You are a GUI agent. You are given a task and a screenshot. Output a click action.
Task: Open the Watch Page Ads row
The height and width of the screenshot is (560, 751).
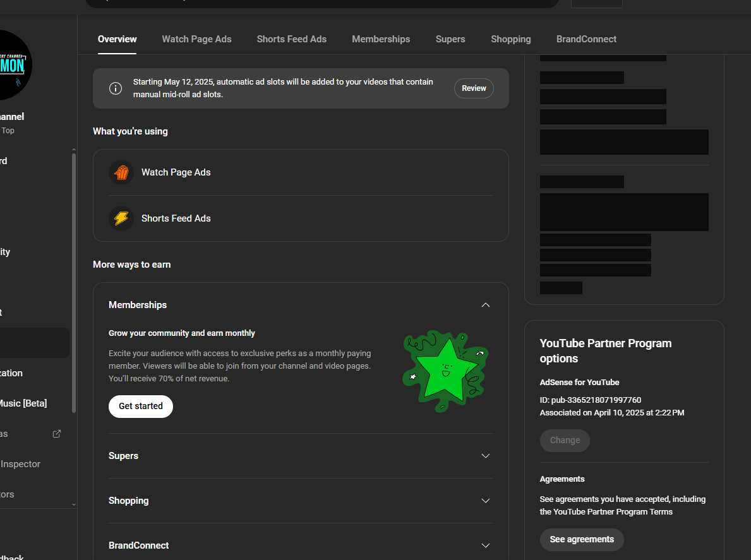point(301,172)
